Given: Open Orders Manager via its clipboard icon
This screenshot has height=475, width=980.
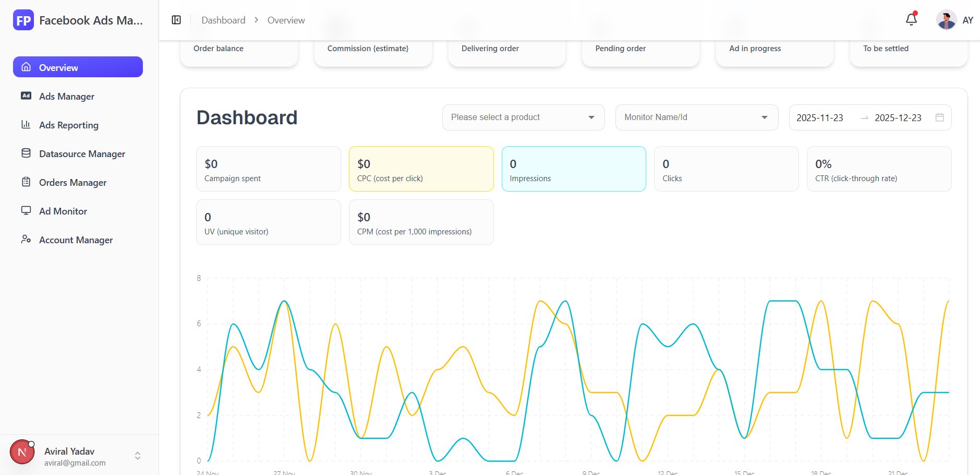Looking at the screenshot, I should (27, 182).
